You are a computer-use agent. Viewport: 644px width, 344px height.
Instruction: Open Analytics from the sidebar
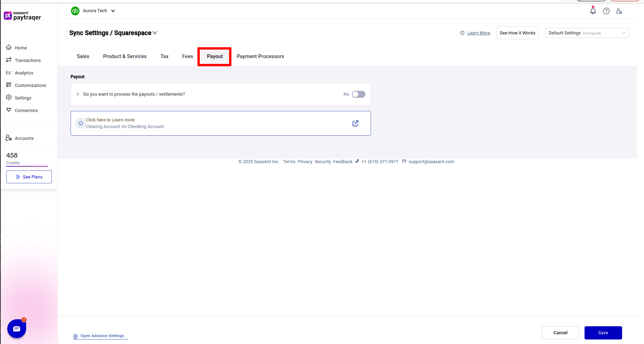24,73
